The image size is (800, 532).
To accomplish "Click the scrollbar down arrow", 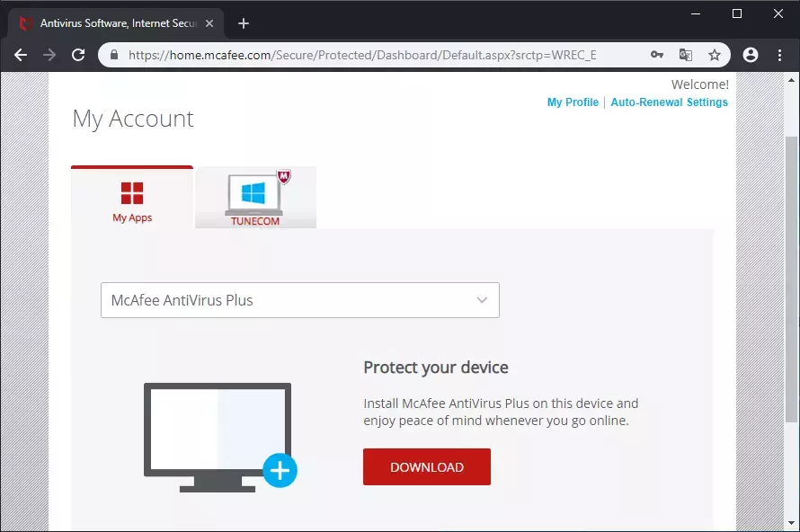I will pos(791,523).
